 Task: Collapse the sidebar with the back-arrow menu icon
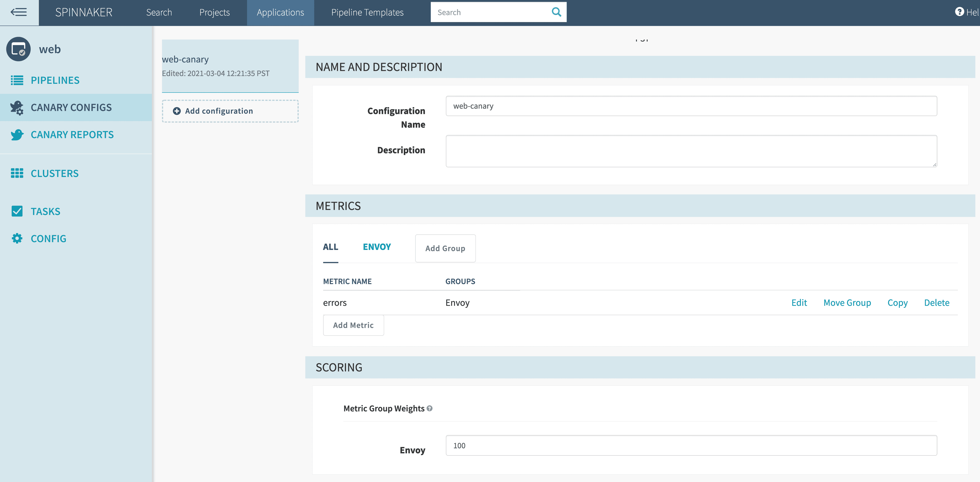[19, 12]
